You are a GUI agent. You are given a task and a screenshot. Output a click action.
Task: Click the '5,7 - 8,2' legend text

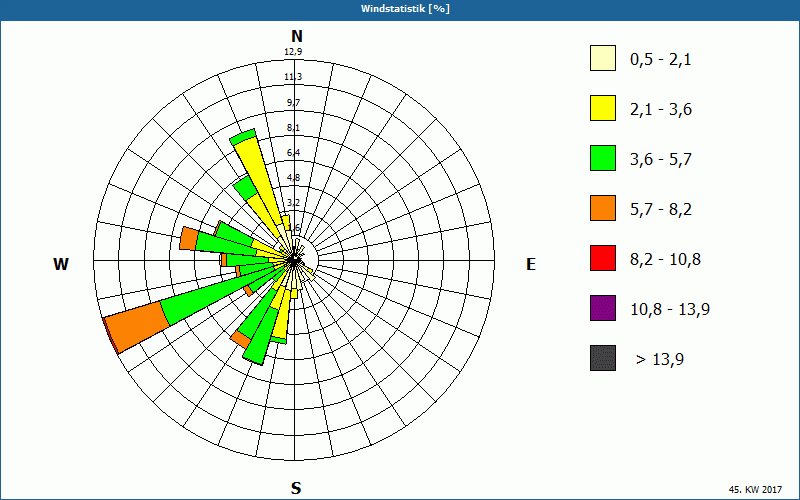(x=661, y=210)
